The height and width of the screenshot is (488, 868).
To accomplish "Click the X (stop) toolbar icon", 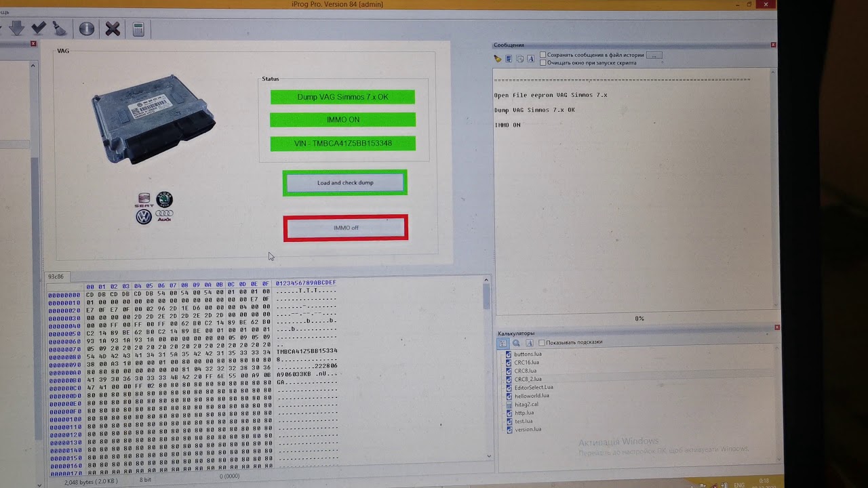I will pos(113,29).
